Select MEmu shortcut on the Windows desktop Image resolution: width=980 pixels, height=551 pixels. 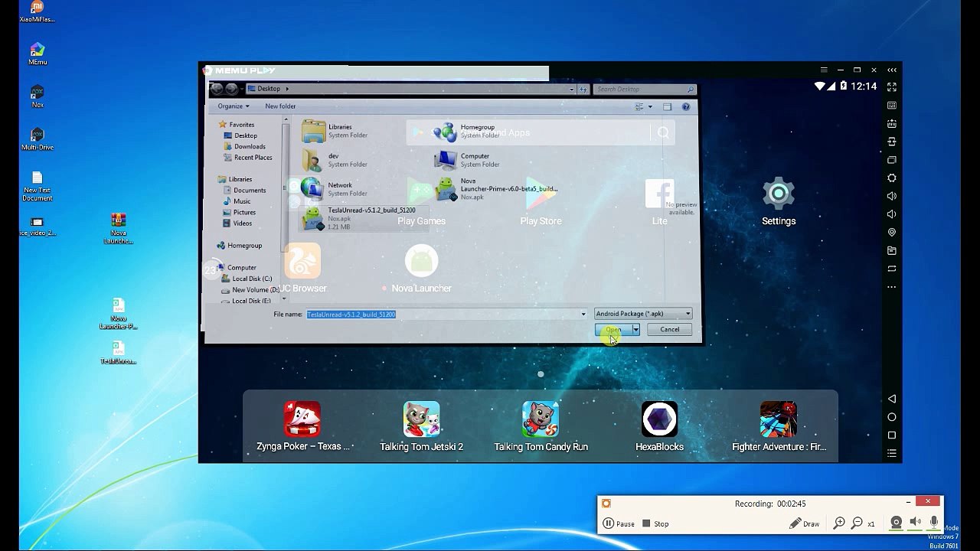pos(38,54)
